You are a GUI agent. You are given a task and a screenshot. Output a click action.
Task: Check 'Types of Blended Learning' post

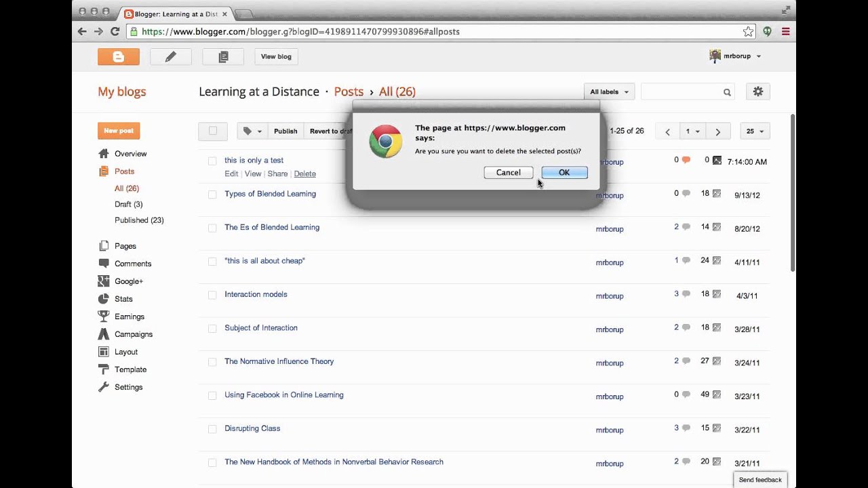click(x=212, y=195)
